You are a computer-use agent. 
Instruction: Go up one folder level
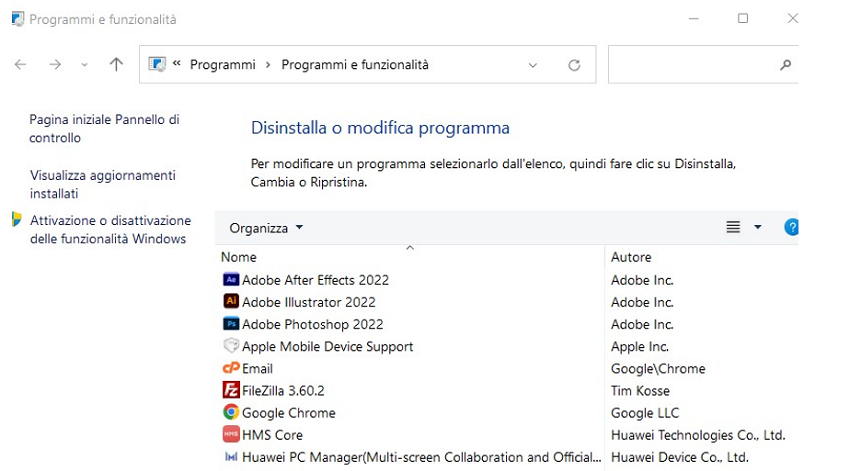[x=116, y=65]
